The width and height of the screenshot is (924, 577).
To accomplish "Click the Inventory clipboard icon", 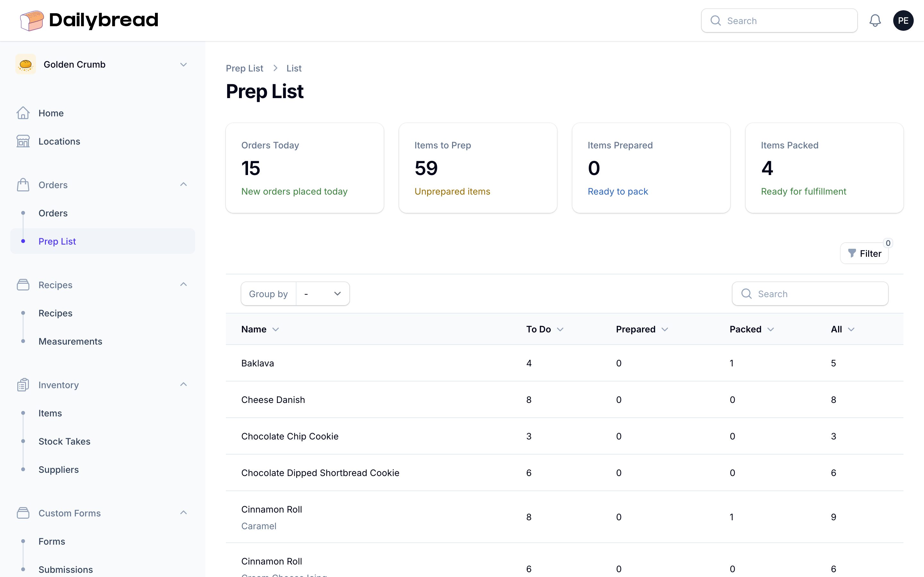I will coord(23,385).
